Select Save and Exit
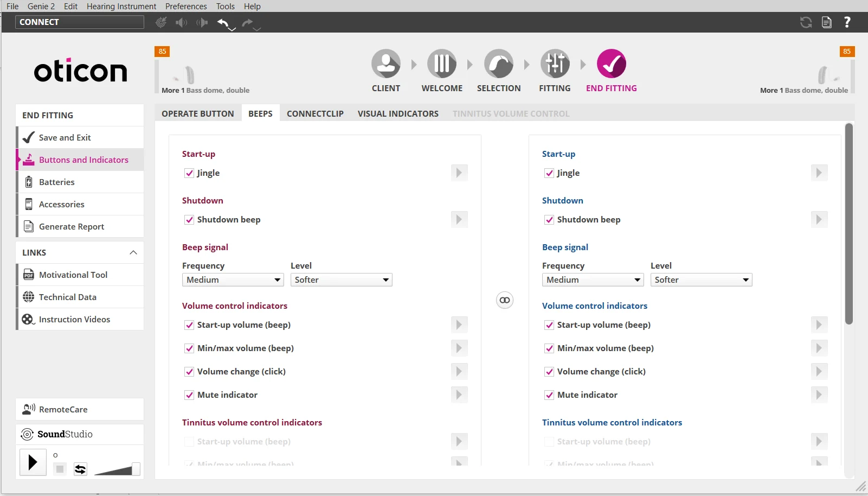 click(x=80, y=138)
